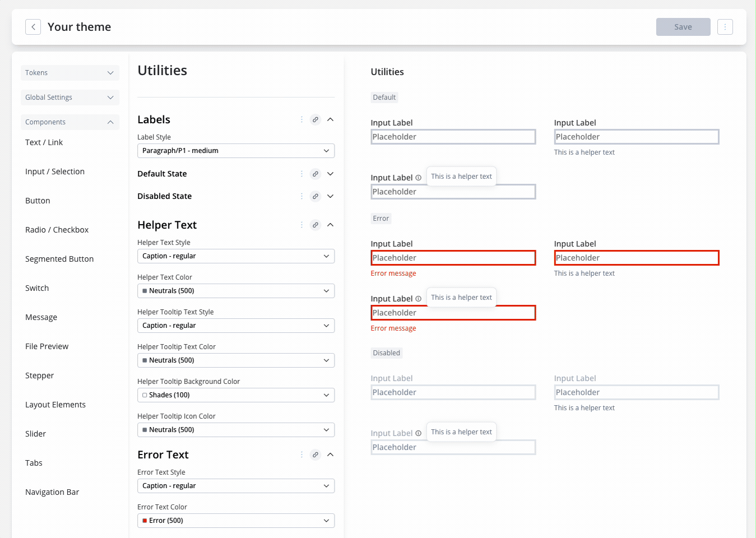This screenshot has width=756, height=538.
Task: Expand the Disabled State section
Action: tap(331, 196)
